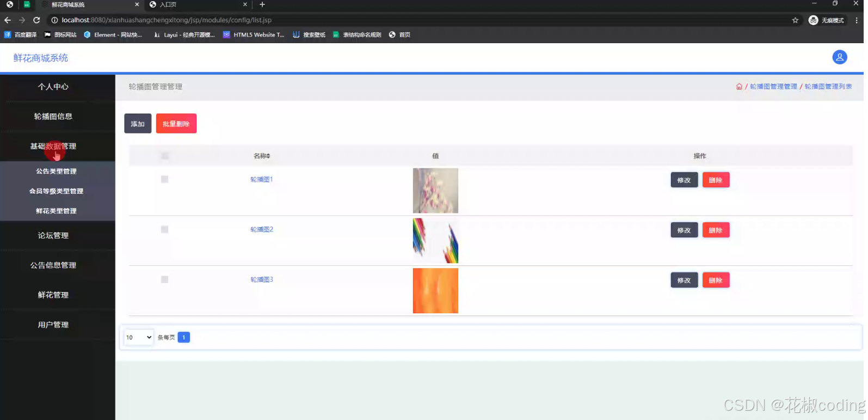Switch to the 入口页 browser tab
The width and height of the screenshot is (868, 420).
[199, 4]
